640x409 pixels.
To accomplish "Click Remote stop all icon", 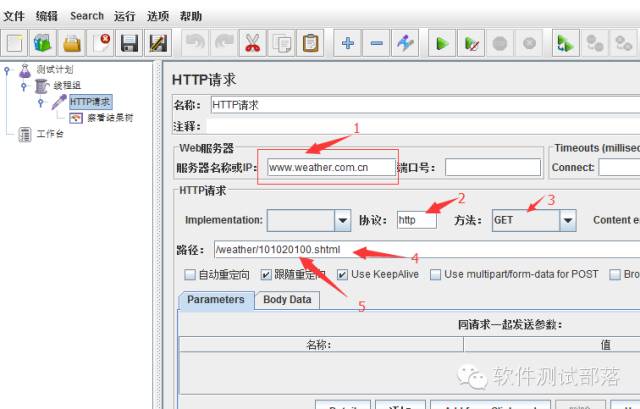I will coord(595,43).
